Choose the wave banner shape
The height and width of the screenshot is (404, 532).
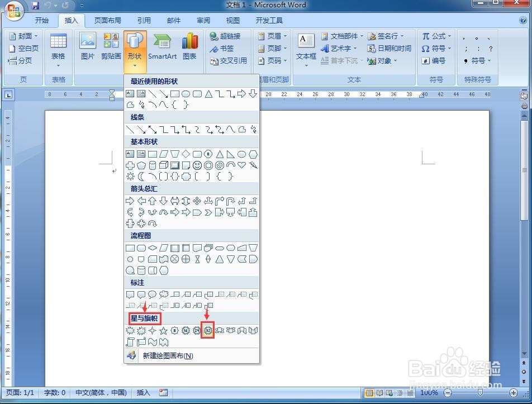[x=153, y=342]
